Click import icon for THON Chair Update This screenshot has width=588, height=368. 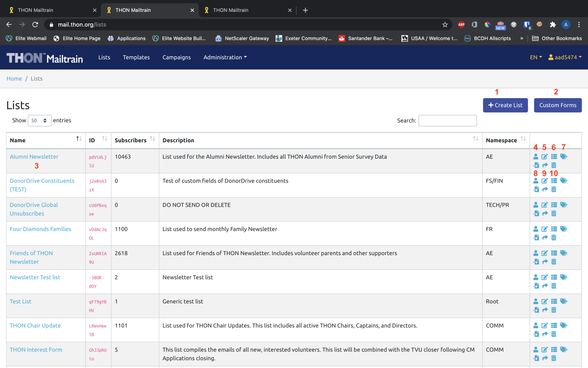(536, 334)
